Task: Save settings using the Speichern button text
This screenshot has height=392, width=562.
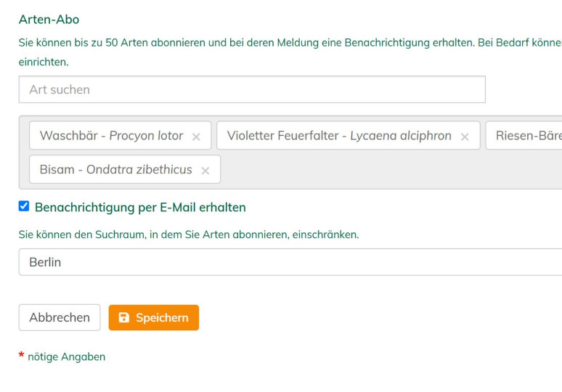Action: tap(162, 318)
